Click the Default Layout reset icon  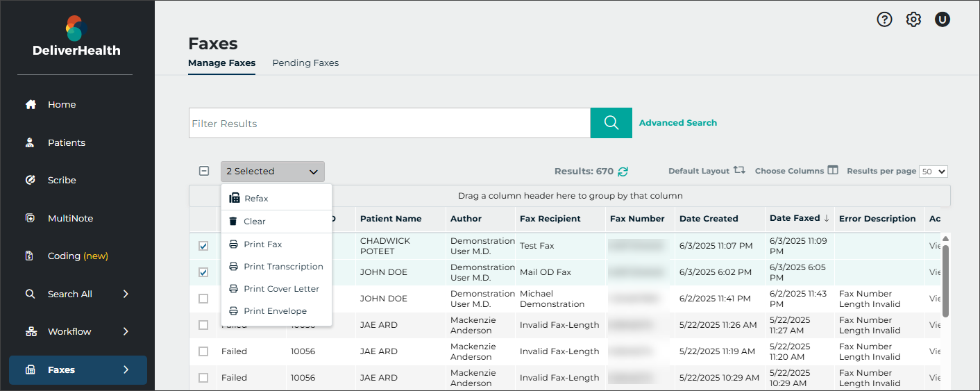click(739, 170)
